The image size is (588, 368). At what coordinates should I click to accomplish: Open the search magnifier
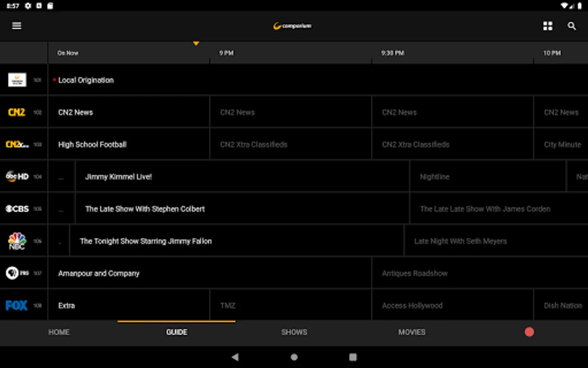click(572, 26)
